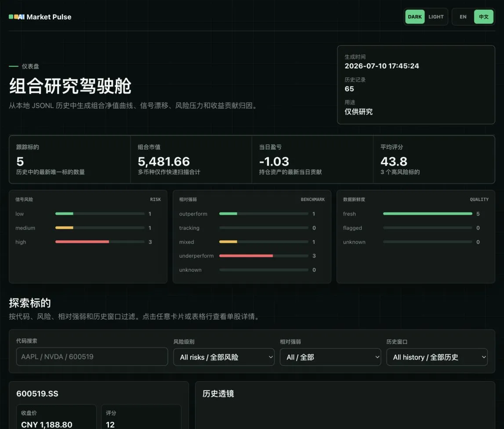Click the underperform benchmark bar
The image size is (504, 429).
[x=264, y=256]
